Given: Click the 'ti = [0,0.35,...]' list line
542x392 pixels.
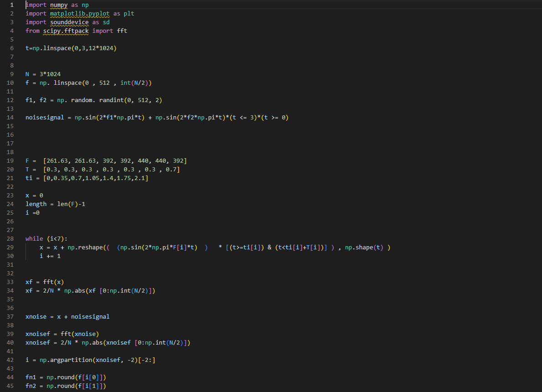Looking at the screenshot, I should click(87, 178).
